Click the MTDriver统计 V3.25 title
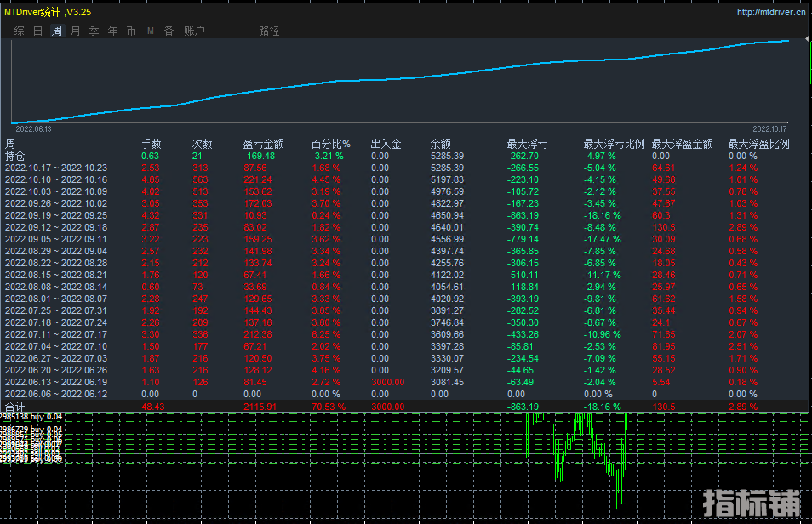 [x=48, y=12]
